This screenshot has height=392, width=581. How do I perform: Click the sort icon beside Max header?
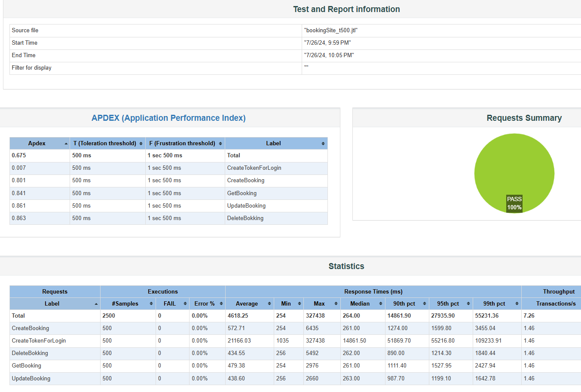click(336, 304)
